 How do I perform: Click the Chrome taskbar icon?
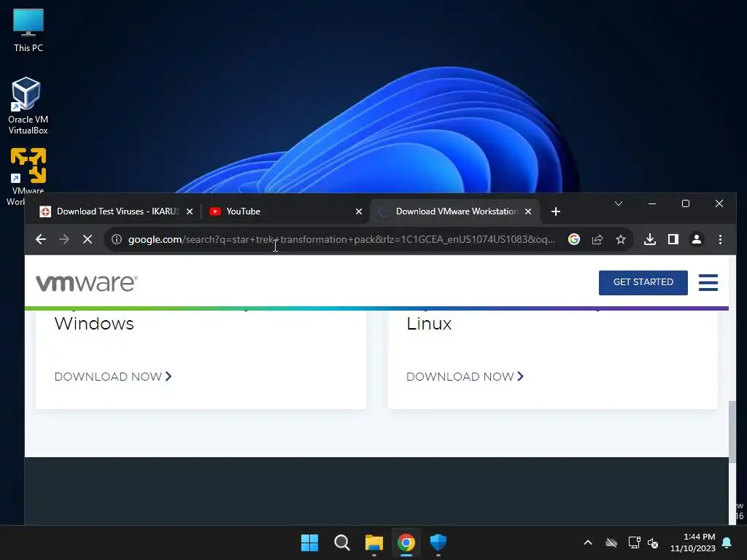coord(406,542)
